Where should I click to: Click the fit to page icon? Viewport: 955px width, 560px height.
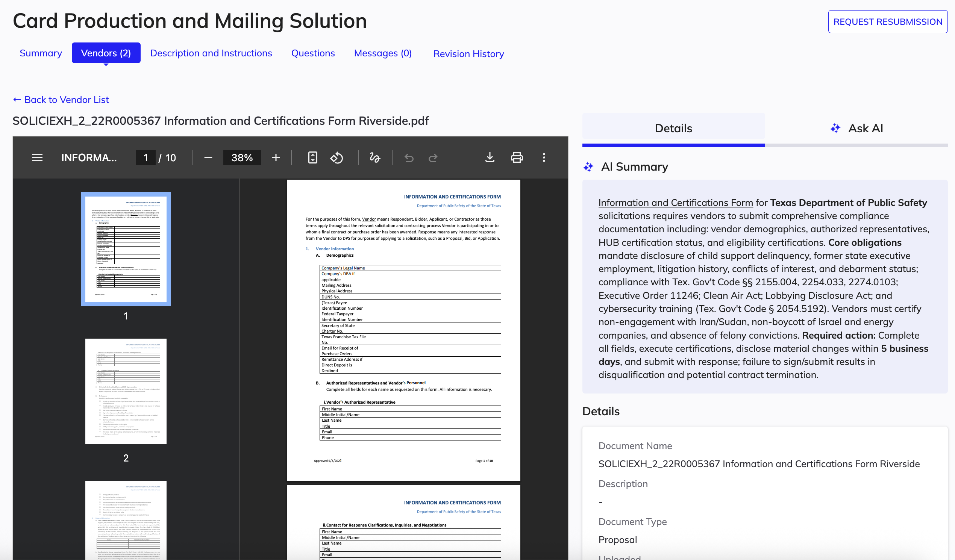(x=313, y=157)
